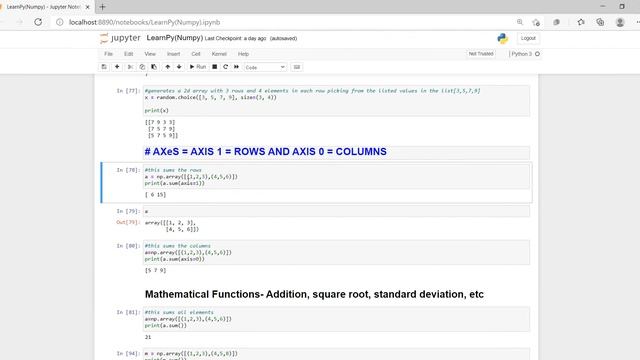Add this page to favorites star icon
The height and width of the screenshot is (360, 640).
tap(536, 22)
